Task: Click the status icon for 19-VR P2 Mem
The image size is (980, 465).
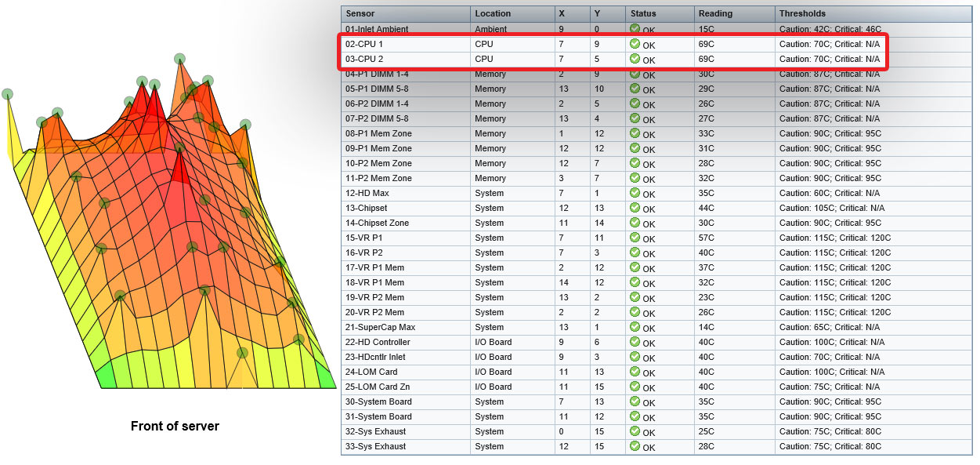Action: point(635,297)
